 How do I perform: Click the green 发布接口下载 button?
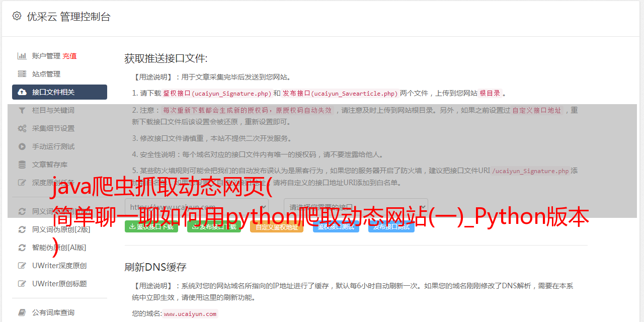214,227
